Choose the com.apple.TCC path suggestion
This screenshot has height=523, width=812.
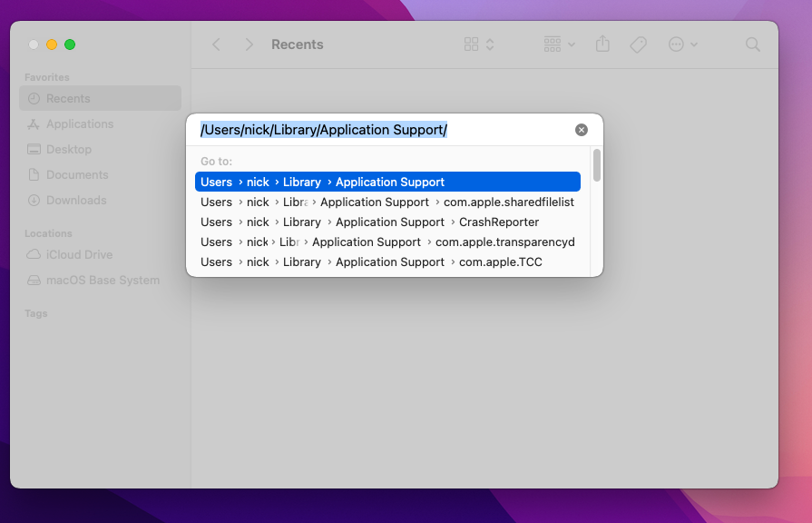click(387, 261)
